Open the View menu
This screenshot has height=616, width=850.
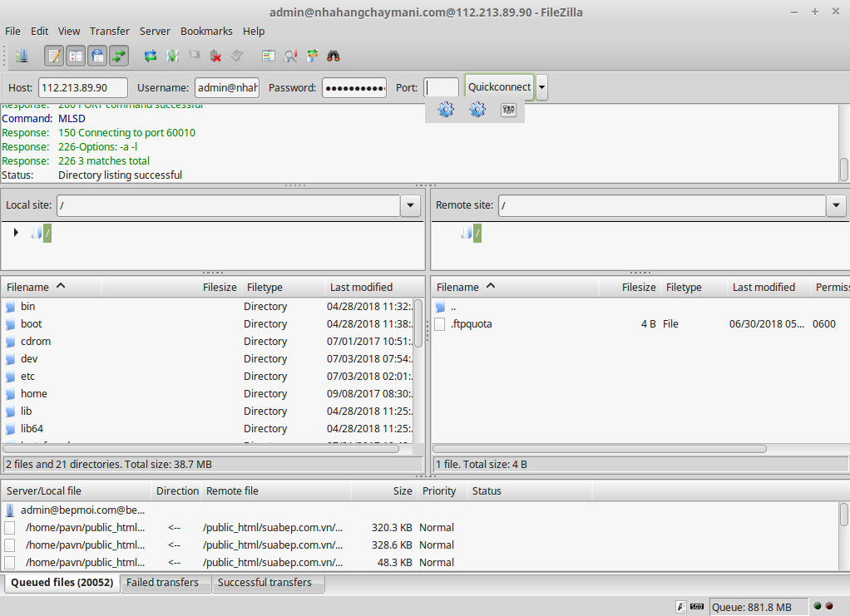(x=69, y=32)
